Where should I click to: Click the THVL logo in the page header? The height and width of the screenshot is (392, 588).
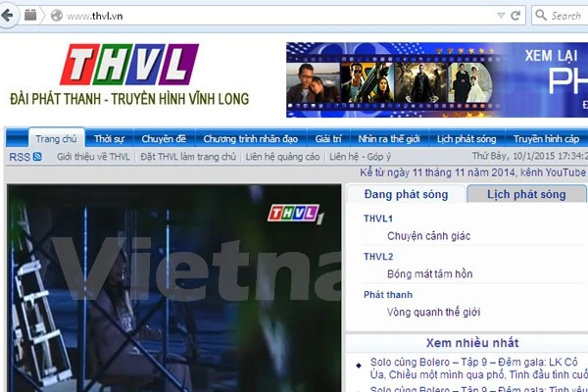click(x=129, y=64)
